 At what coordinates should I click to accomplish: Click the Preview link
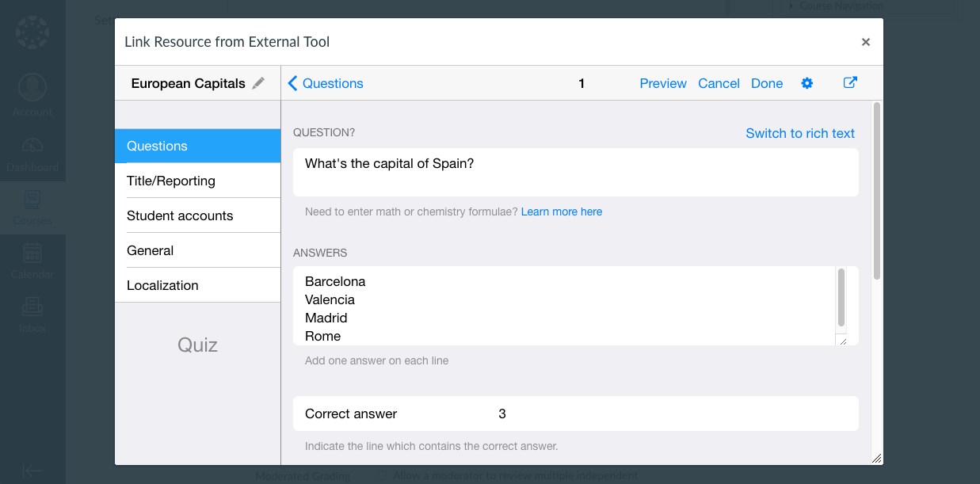[x=662, y=83]
